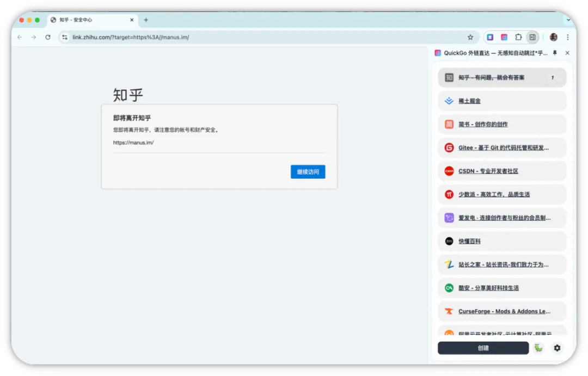Click the 稀土掘金 site icon
This screenshot has height=376, width=588.
[449, 101]
